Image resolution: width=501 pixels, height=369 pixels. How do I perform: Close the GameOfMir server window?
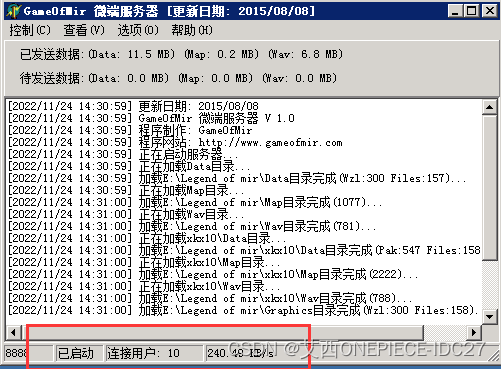[x=490, y=11]
